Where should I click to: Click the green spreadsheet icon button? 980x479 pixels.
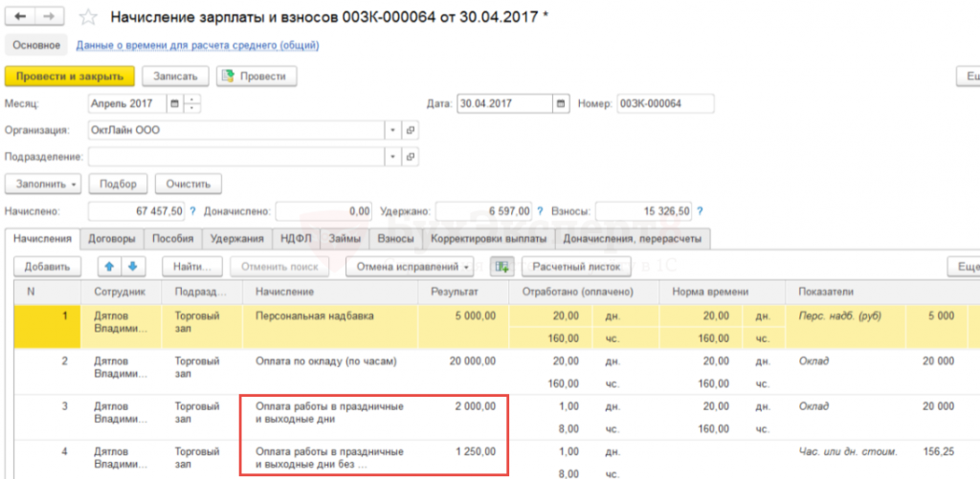tap(501, 266)
